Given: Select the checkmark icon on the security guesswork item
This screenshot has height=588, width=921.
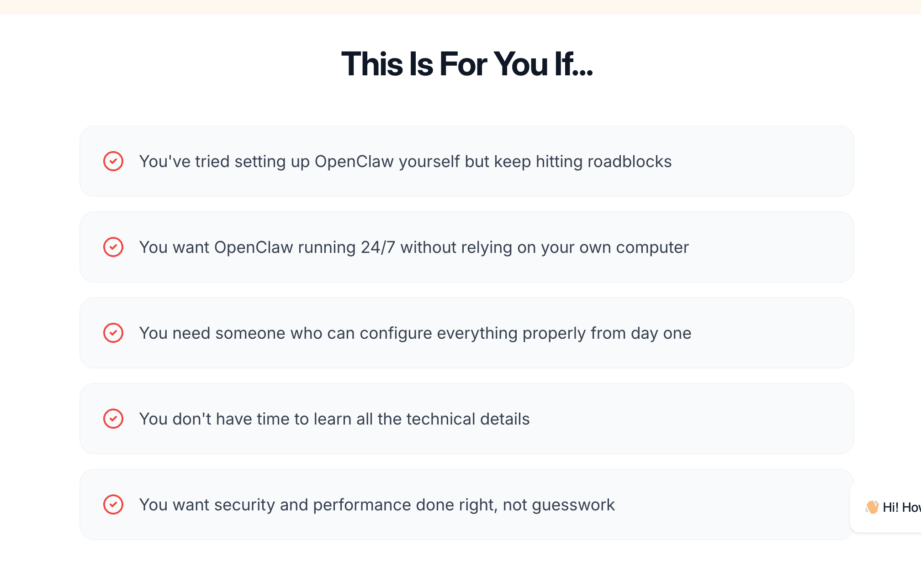Looking at the screenshot, I should [x=113, y=504].
